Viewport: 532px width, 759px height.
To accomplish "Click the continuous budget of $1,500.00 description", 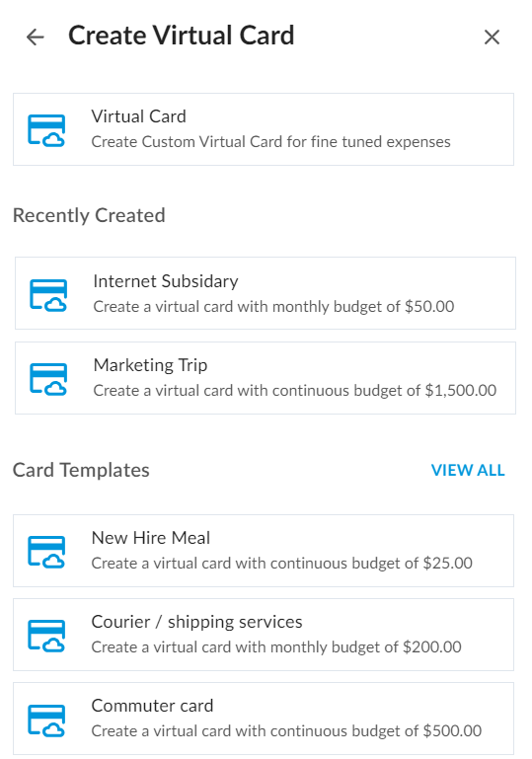I will click(x=295, y=391).
